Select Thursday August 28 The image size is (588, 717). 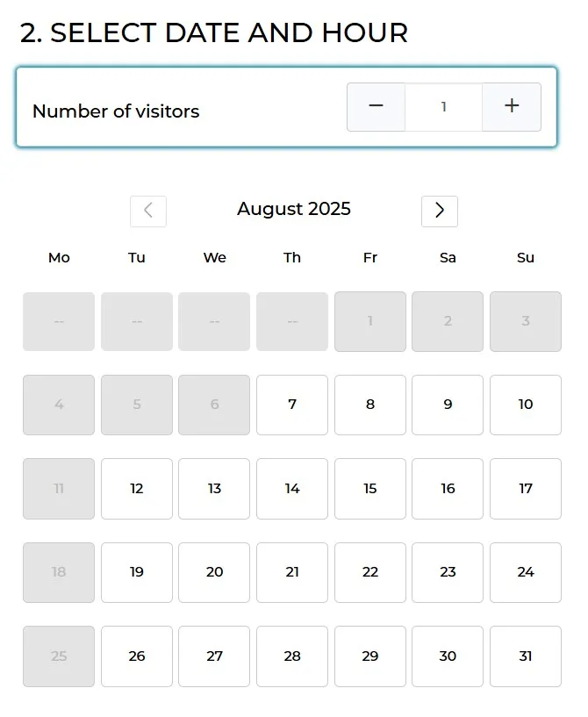[x=292, y=656]
